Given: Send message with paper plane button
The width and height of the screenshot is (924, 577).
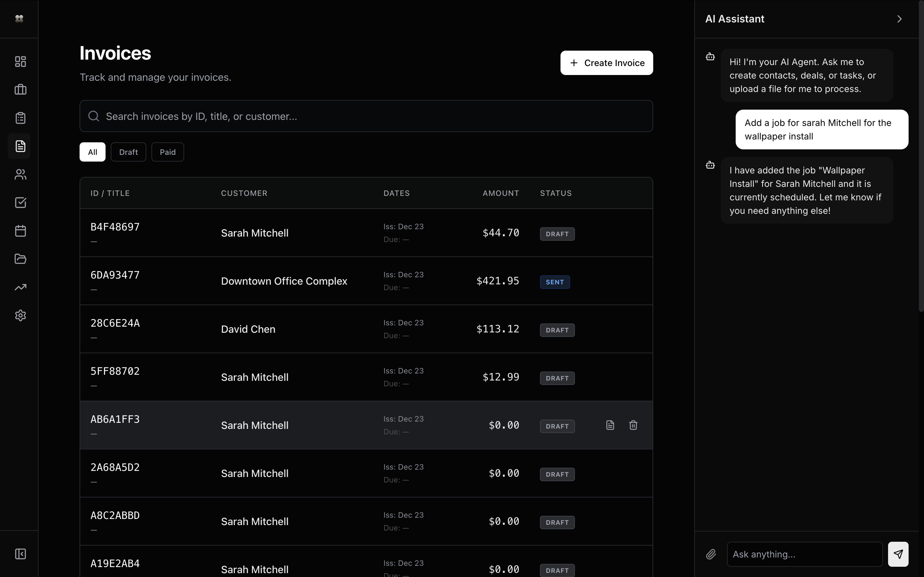Looking at the screenshot, I should point(898,554).
